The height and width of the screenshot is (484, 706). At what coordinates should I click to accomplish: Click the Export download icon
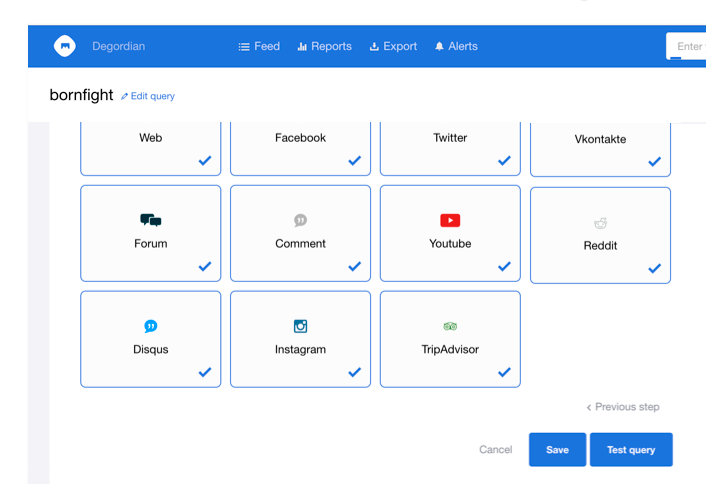[x=374, y=46]
